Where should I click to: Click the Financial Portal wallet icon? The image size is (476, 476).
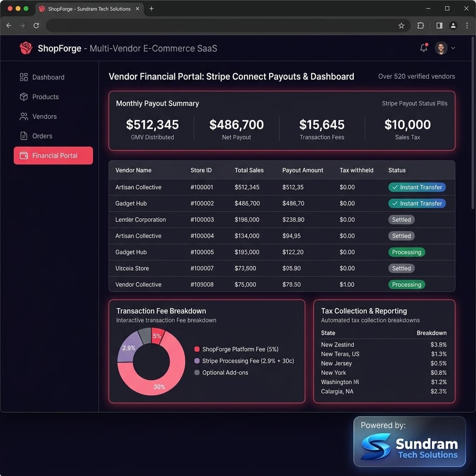pyautogui.click(x=24, y=155)
